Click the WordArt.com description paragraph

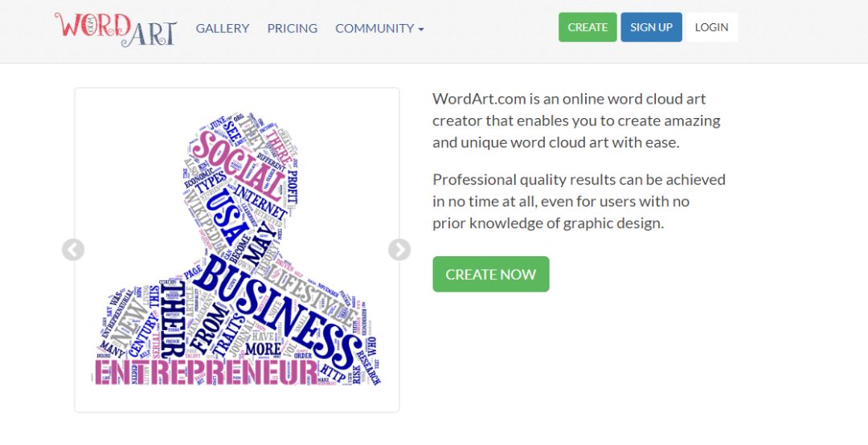[x=576, y=120]
